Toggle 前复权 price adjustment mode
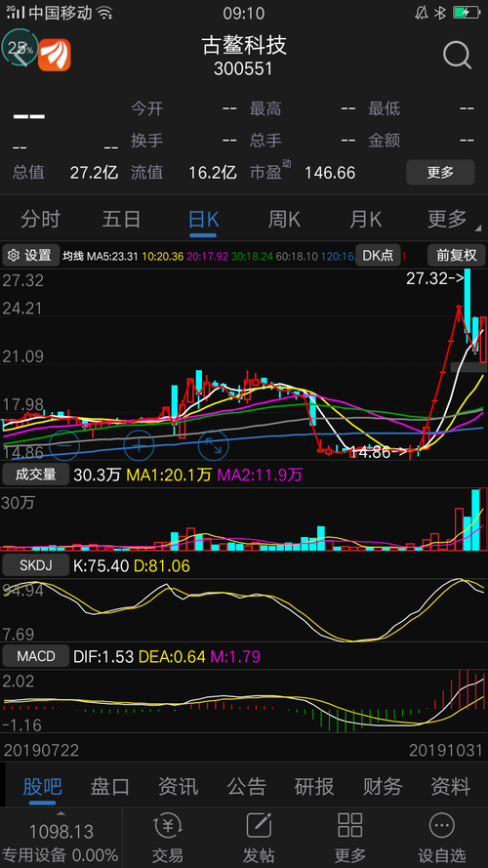 tap(457, 255)
